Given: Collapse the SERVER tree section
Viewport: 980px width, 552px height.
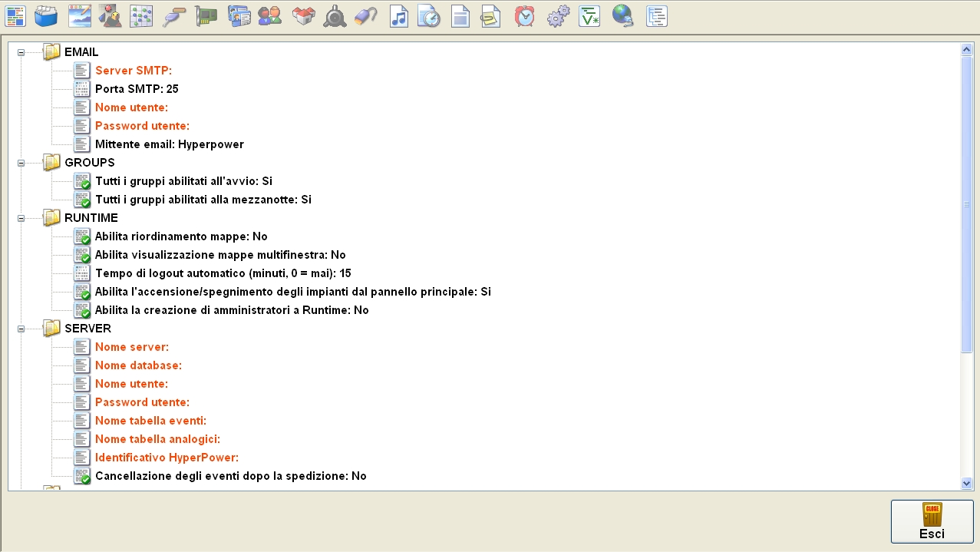Looking at the screenshot, I should 21,329.
